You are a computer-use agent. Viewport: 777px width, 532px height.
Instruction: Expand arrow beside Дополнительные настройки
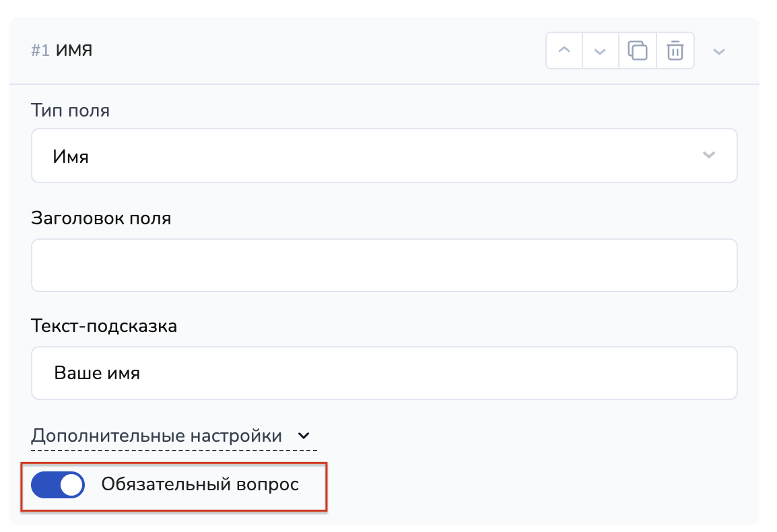coord(304,436)
